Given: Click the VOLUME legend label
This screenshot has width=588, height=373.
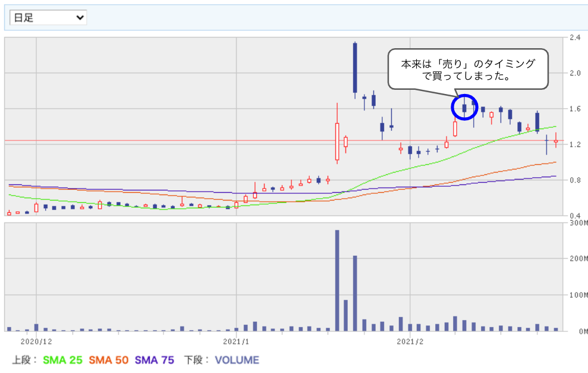Looking at the screenshot, I should point(237,361).
